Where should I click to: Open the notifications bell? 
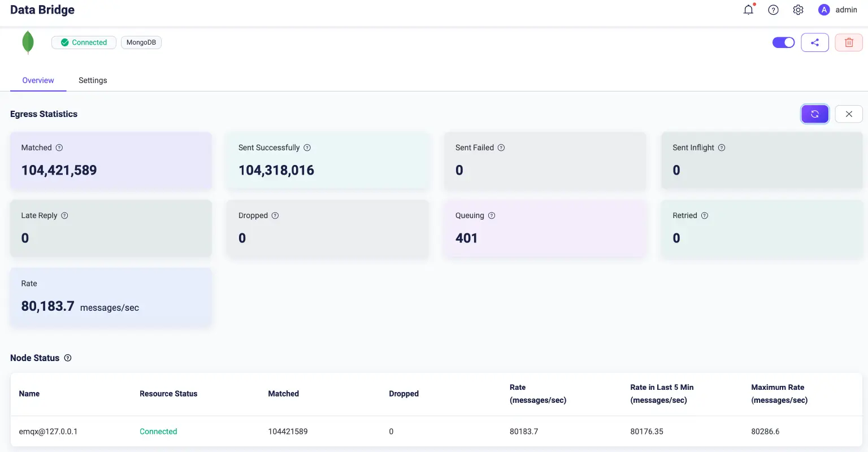[748, 10]
